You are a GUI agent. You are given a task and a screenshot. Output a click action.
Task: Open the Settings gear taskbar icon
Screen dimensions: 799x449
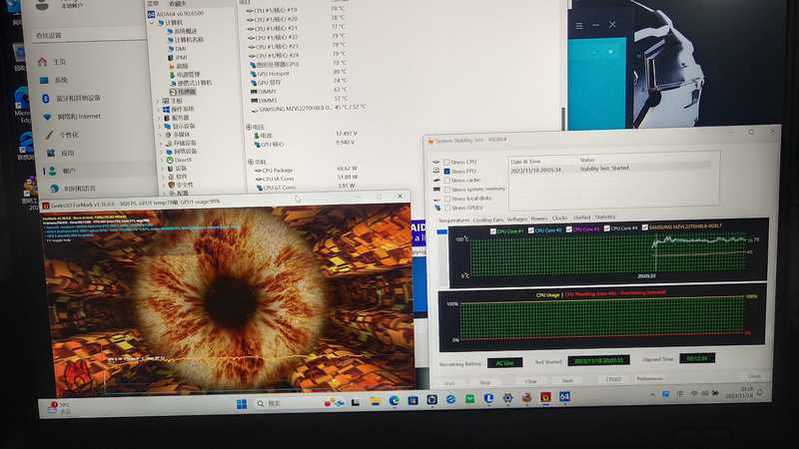[508, 399]
